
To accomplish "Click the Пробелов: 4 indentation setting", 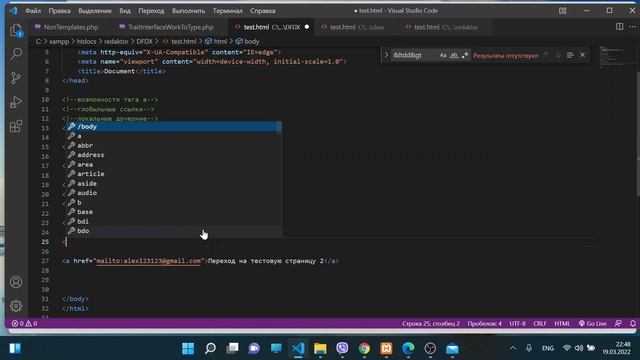I will pyautogui.click(x=484, y=323).
